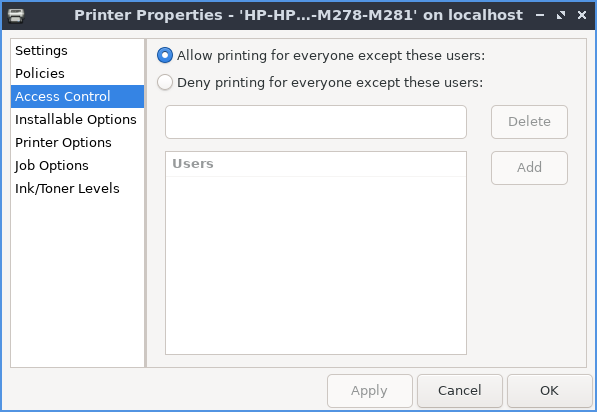Maximize the Printer Properties window

[561, 15]
